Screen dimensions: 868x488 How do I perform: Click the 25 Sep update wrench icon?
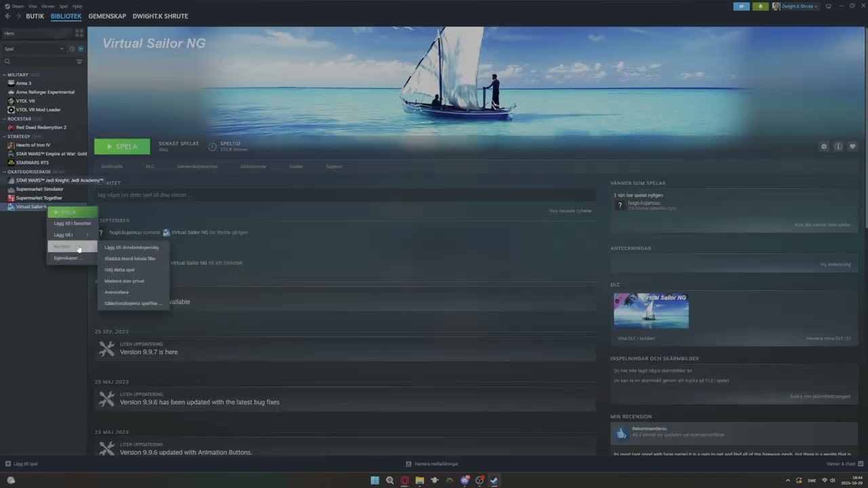(106, 349)
